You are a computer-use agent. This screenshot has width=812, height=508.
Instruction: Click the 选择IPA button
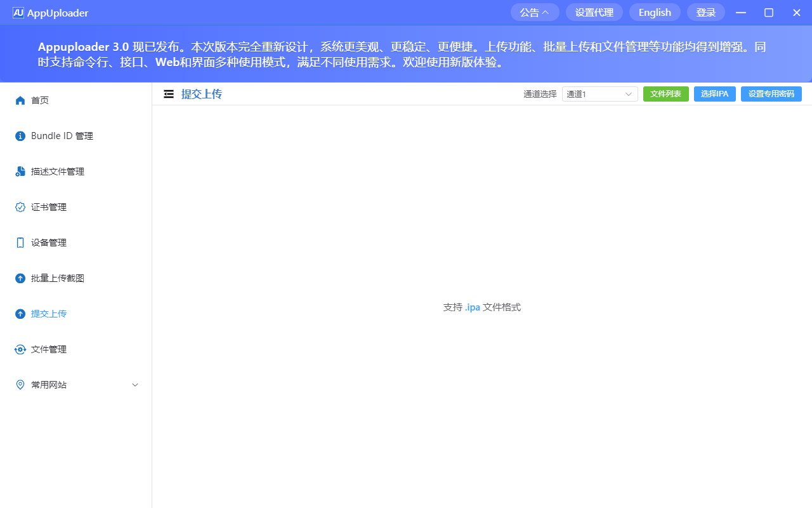[x=715, y=93]
